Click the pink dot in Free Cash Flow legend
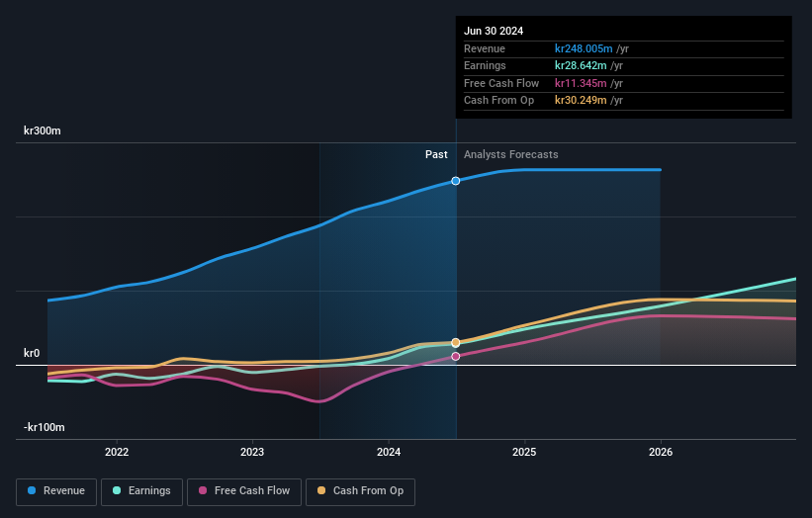 click(203, 490)
